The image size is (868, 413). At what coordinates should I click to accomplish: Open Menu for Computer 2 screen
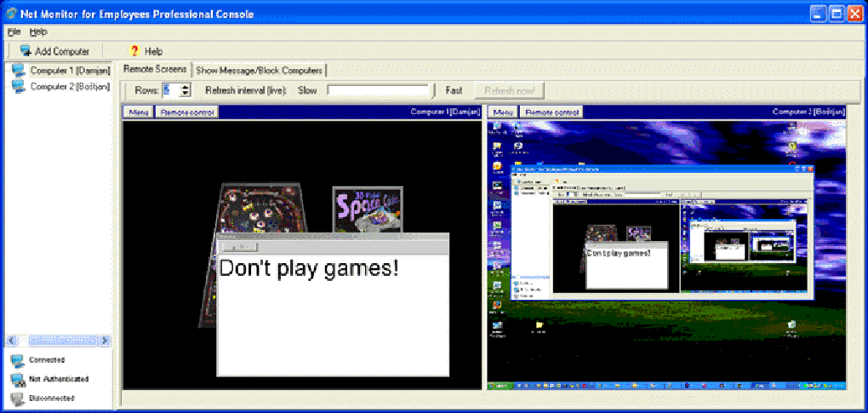point(503,112)
